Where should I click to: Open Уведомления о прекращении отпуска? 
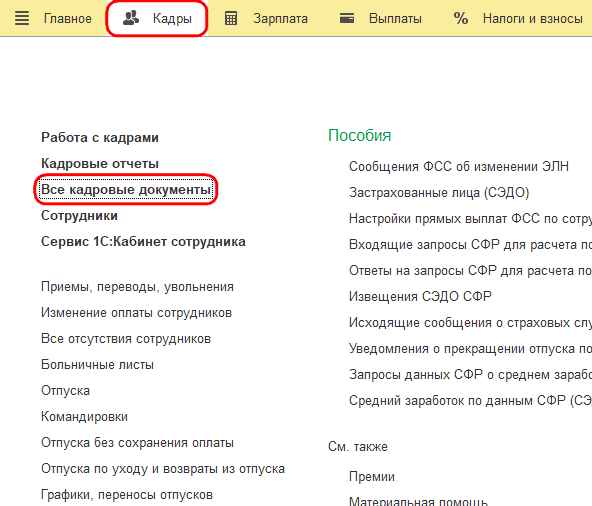[x=470, y=349]
